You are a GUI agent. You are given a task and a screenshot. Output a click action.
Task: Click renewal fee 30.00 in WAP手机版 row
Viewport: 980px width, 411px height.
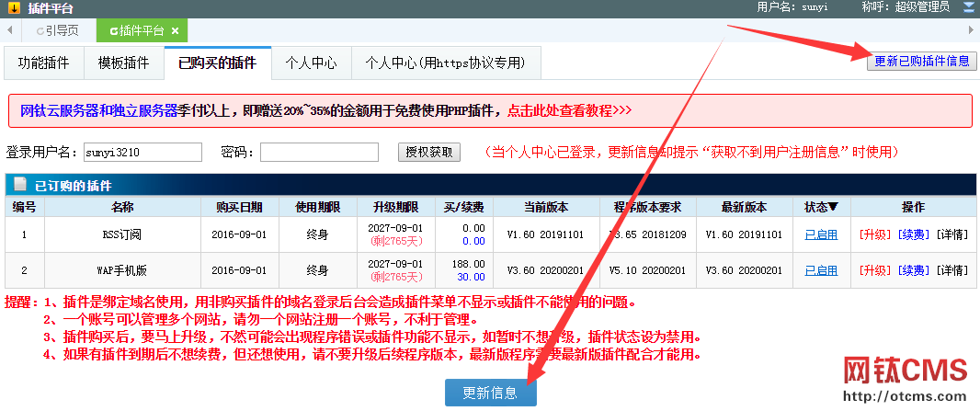(472, 277)
